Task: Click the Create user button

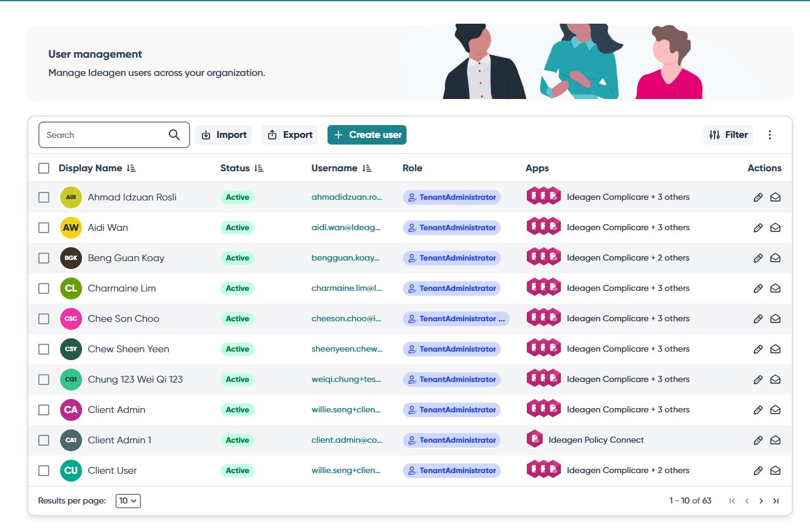Action: [367, 135]
